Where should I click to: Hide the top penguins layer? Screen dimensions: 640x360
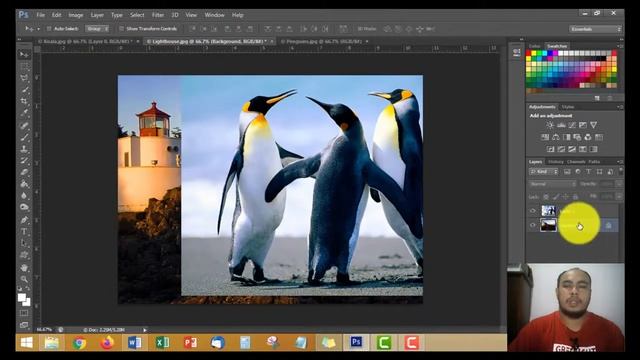click(x=533, y=211)
